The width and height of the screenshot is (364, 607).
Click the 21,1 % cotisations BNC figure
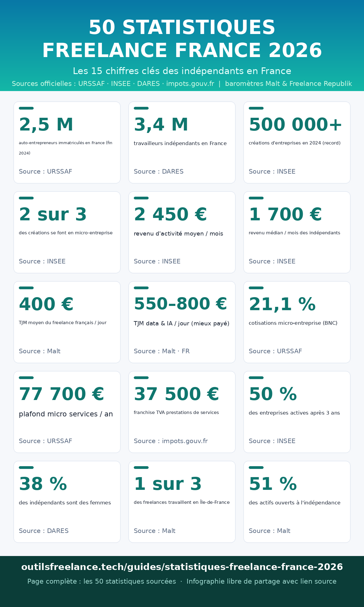(282, 304)
